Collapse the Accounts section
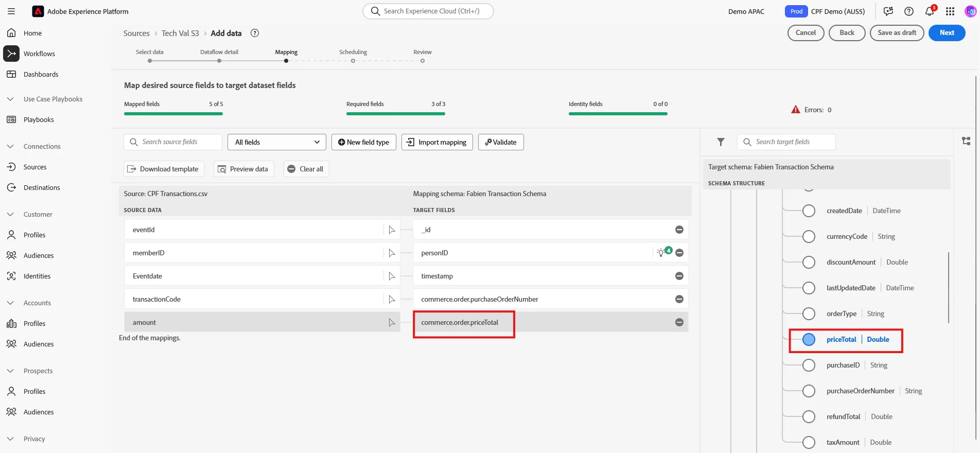The height and width of the screenshot is (453, 980). coord(10,303)
